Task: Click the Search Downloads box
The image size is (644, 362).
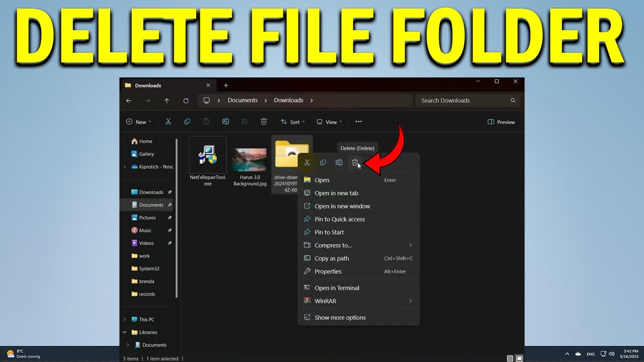Action: [468, 101]
